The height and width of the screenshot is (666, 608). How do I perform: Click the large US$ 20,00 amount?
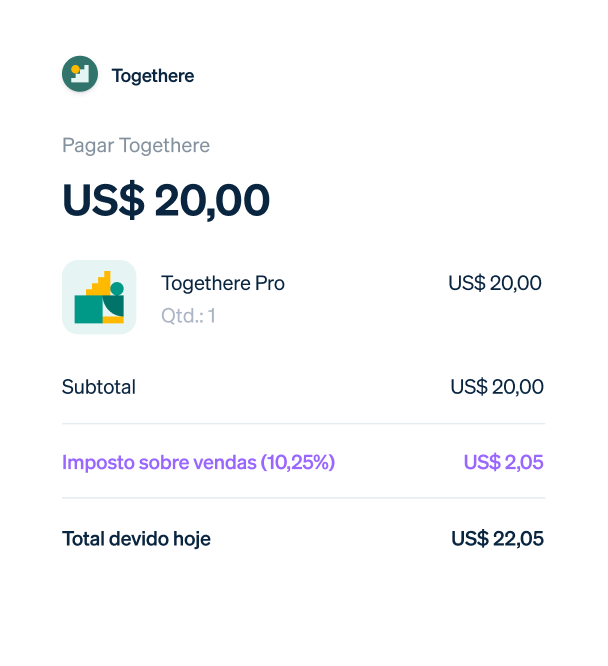tap(166, 200)
